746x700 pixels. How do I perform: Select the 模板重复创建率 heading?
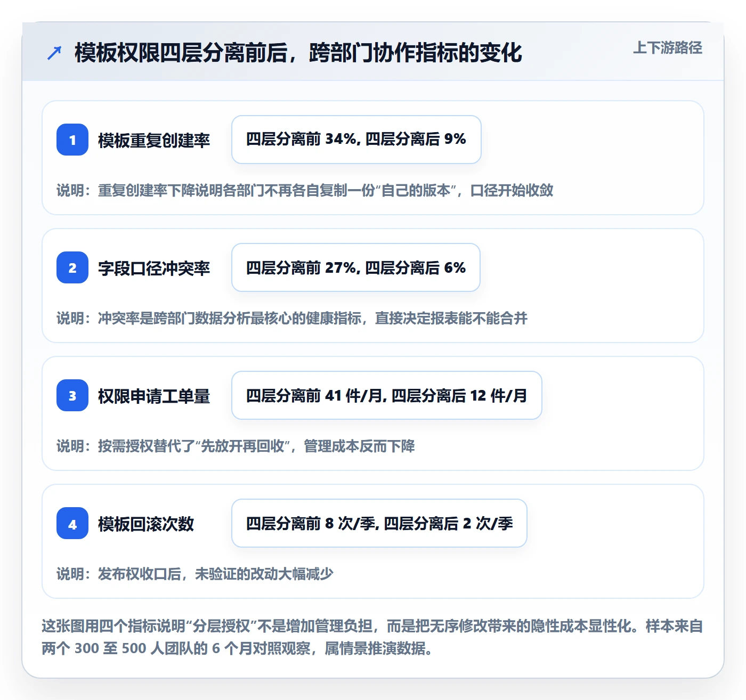coord(154,140)
